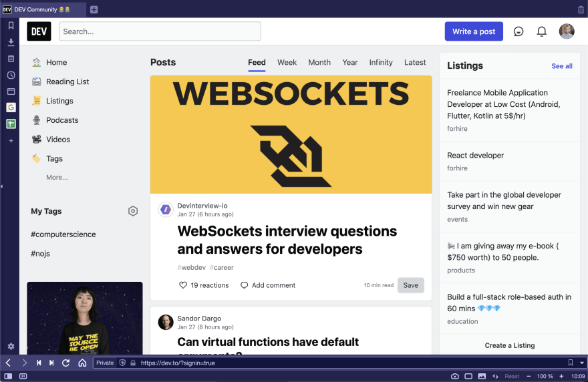Click the DEV logo
The image size is (588, 382).
click(x=39, y=31)
